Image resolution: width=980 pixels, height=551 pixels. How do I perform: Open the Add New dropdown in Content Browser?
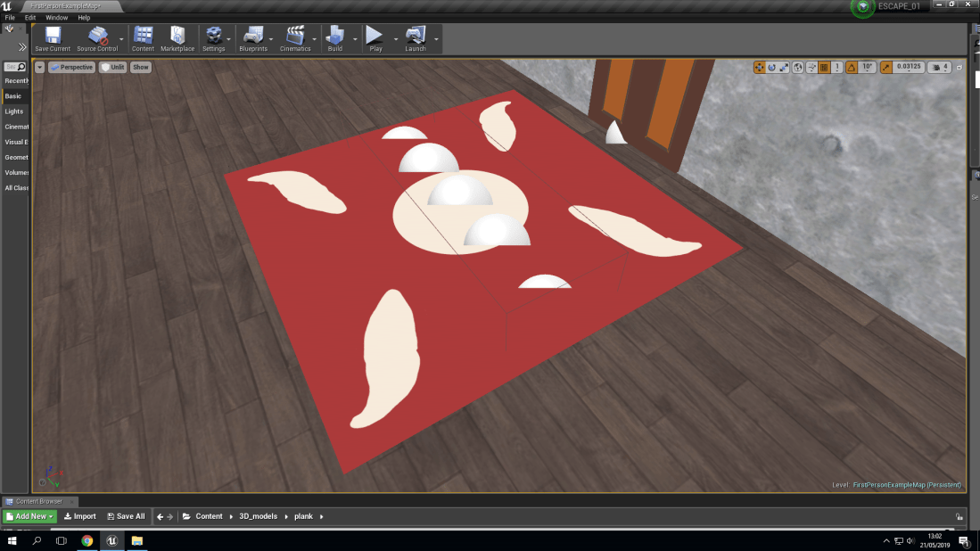pos(28,515)
